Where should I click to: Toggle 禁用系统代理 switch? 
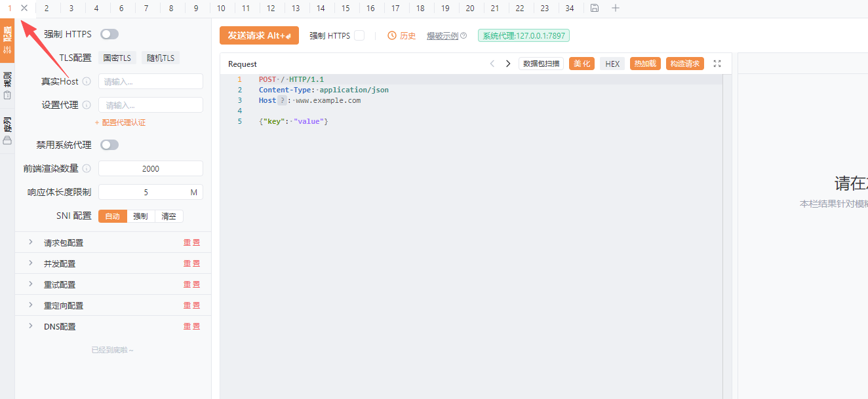pyautogui.click(x=109, y=145)
